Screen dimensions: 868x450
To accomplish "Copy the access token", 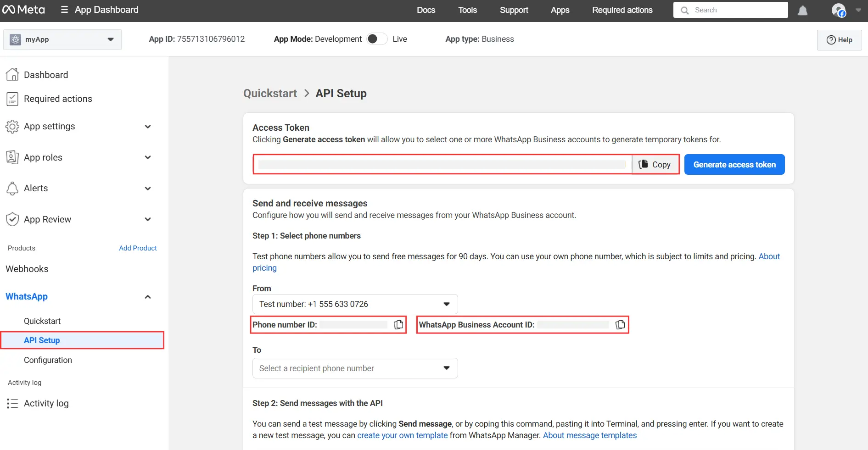I will [655, 164].
